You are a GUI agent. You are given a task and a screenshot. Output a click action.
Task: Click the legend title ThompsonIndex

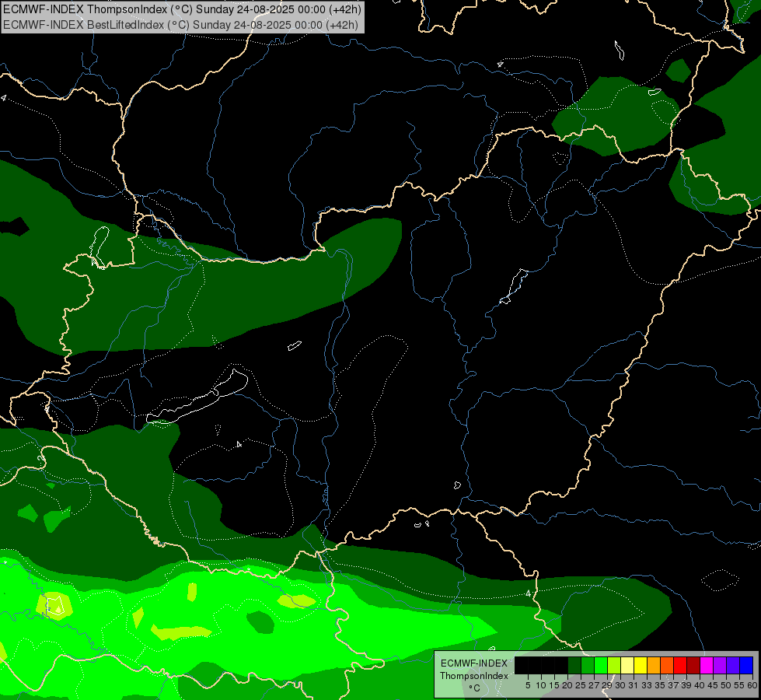click(474, 676)
